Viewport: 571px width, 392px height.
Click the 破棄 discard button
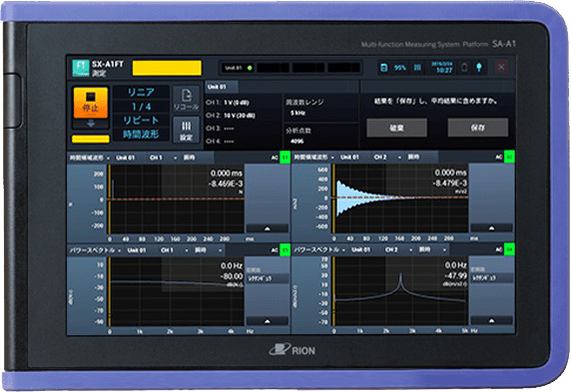(x=396, y=128)
